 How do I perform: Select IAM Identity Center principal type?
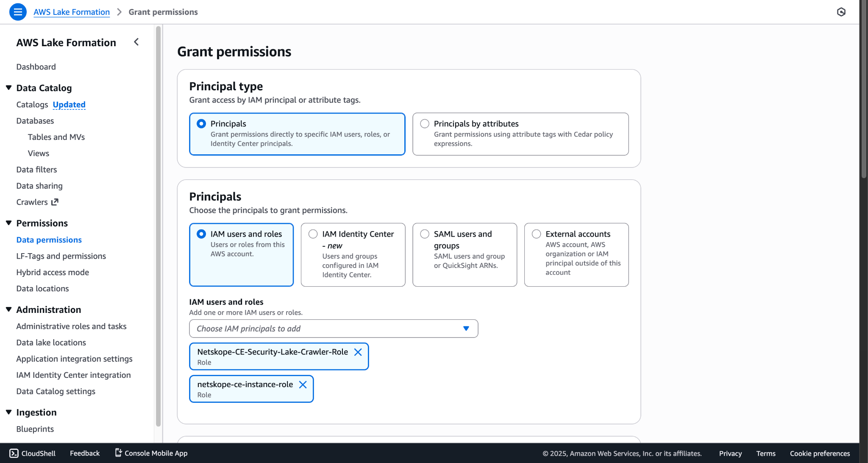[353, 255]
